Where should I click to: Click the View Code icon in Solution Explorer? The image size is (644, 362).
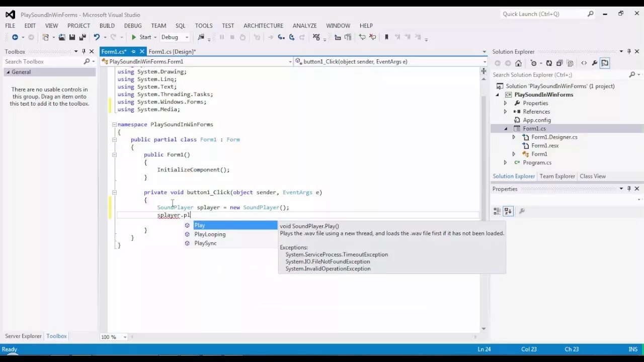click(584, 63)
